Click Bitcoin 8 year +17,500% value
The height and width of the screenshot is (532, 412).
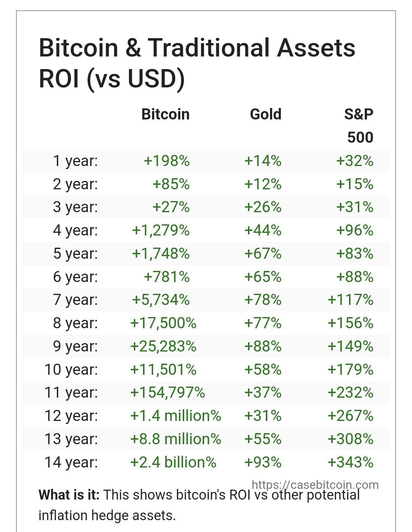point(163,323)
